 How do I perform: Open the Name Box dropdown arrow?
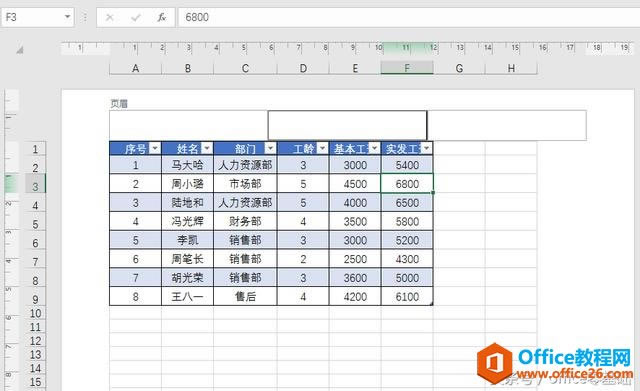tap(67, 17)
